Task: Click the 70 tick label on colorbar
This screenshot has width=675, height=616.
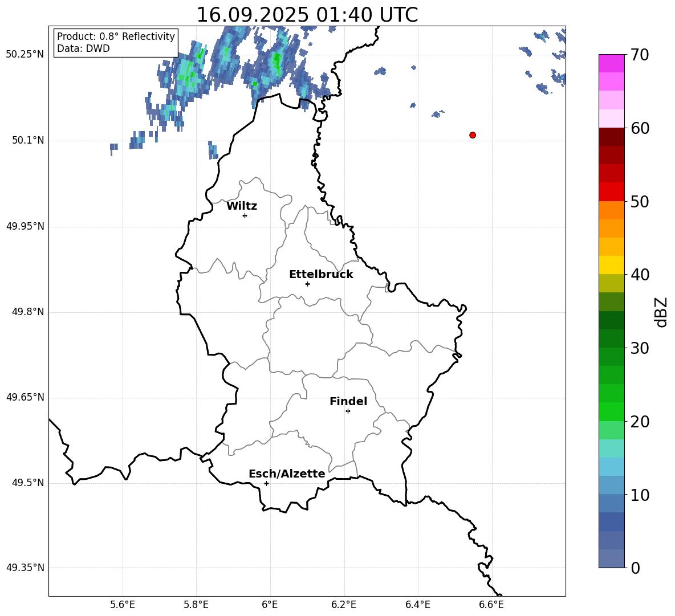Action: click(640, 55)
